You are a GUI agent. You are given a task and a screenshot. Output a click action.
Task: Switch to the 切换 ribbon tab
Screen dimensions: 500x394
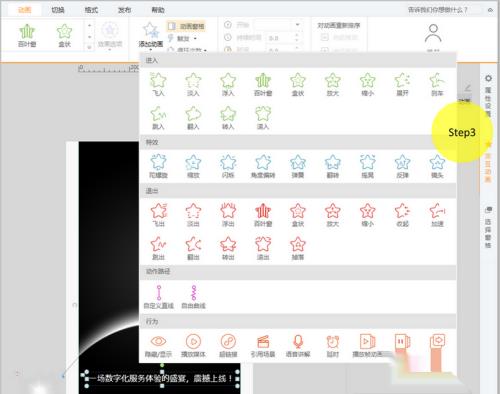[x=58, y=10]
